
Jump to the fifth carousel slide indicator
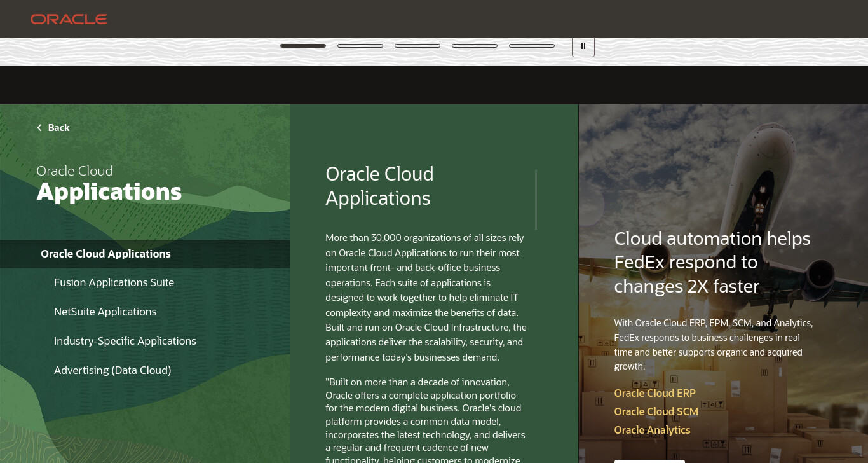point(532,46)
